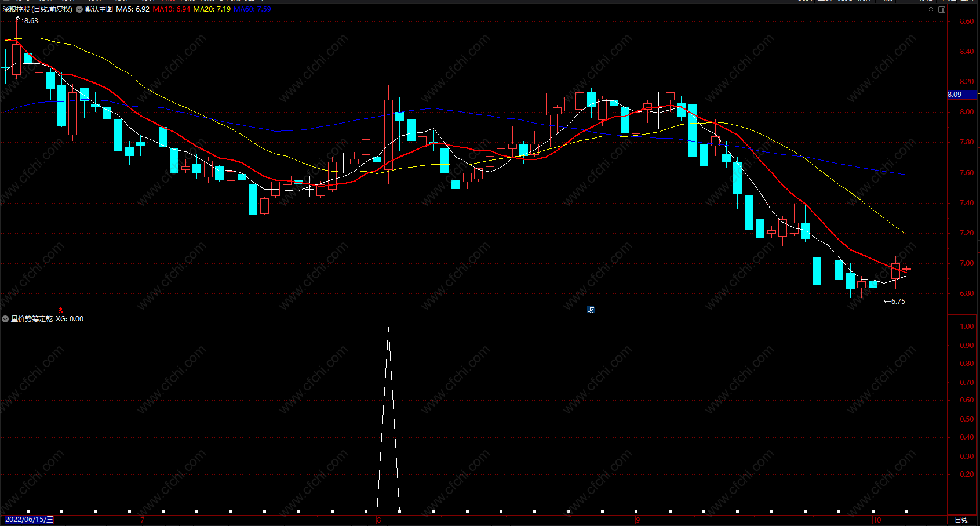The width and height of the screenshot is (980, 526).
Task: Click the 7.00 price axis label
Action: coord(967,263)
